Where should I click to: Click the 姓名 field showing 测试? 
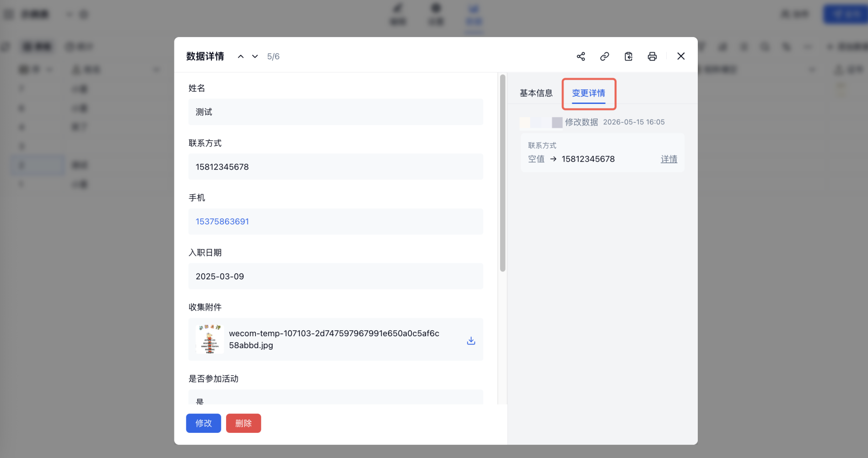pos(336,112)
